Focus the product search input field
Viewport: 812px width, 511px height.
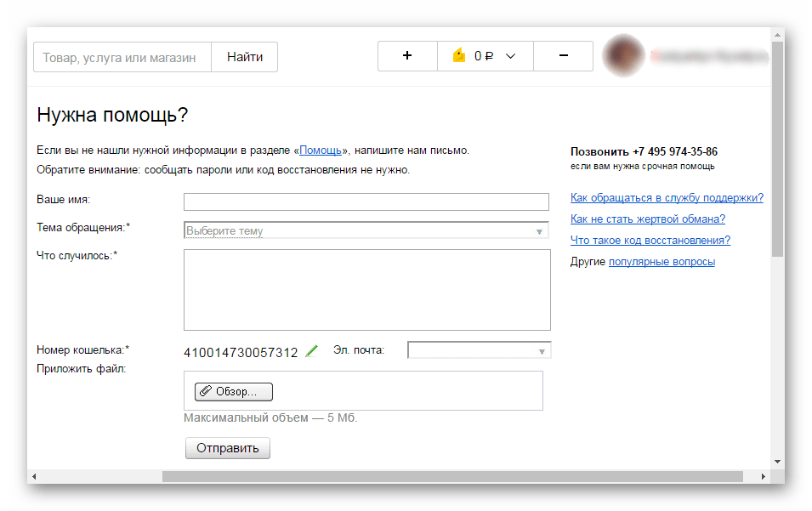point(122,57)
